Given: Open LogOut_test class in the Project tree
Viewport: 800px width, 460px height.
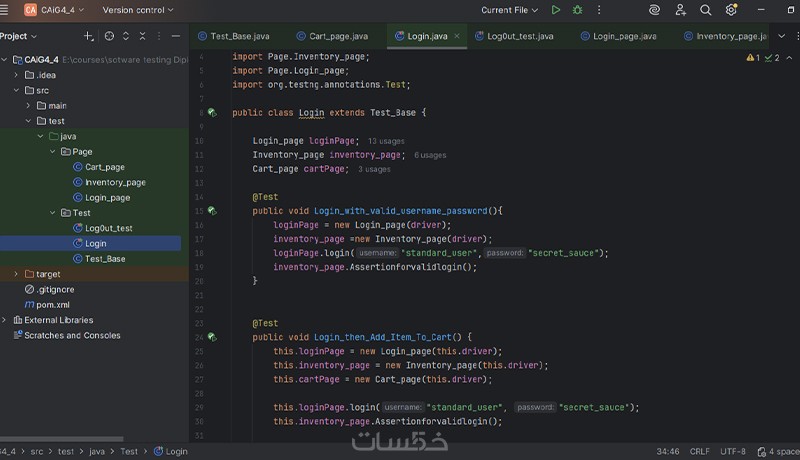Looking at the screenshot, I should [103, 228].
